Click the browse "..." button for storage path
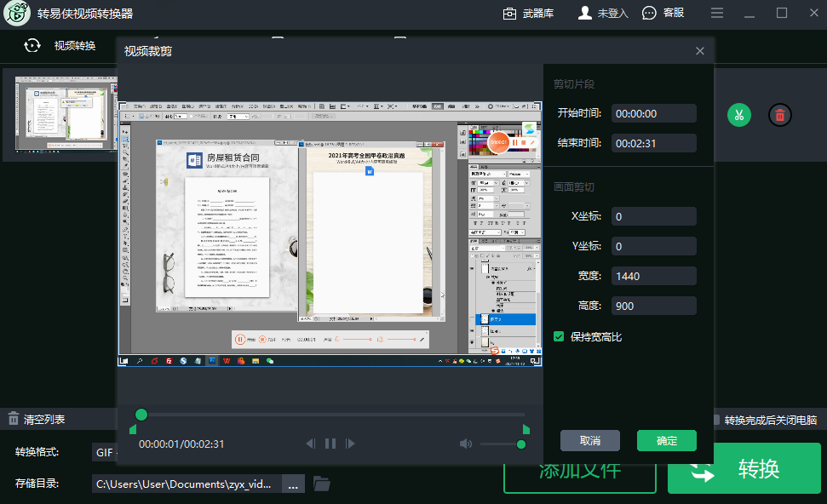827x504 pixels. [x=292, y=484]
